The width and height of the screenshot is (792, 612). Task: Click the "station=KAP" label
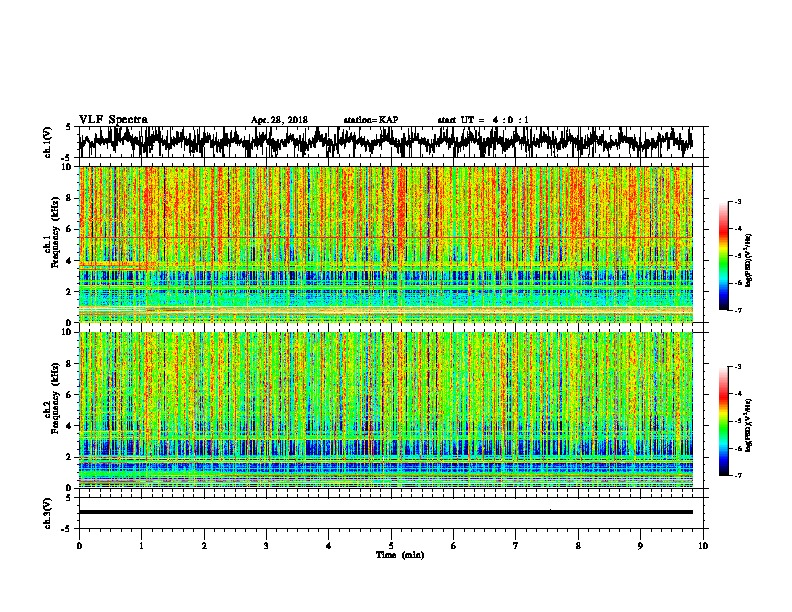[371, 120]
